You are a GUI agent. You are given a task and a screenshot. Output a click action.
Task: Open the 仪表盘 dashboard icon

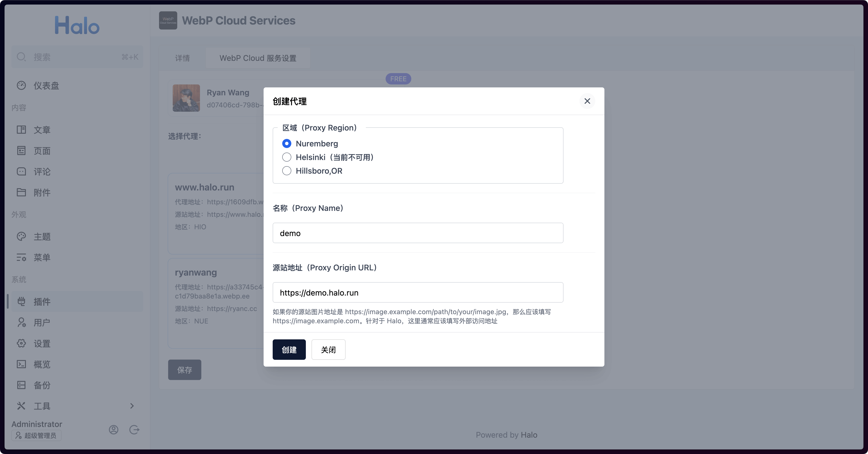click(x=21, y=86)
